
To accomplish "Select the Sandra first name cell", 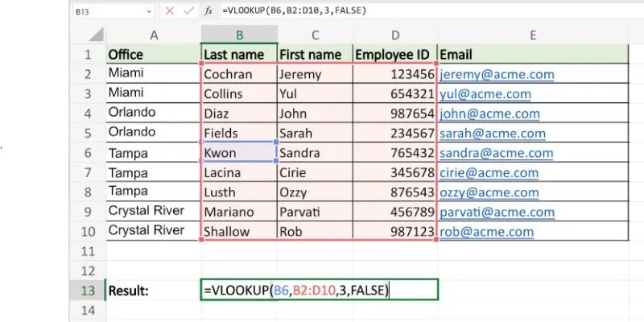I will pos(315,153).
